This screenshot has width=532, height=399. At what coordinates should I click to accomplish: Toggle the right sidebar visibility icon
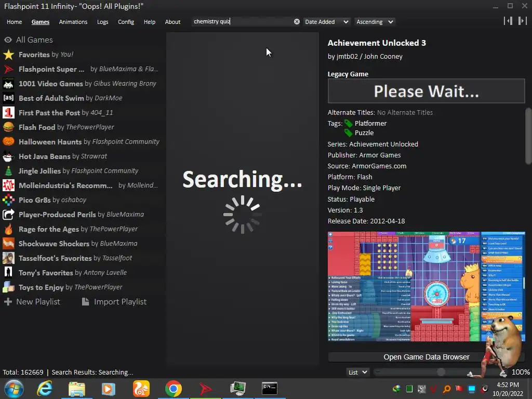point(522,21)
